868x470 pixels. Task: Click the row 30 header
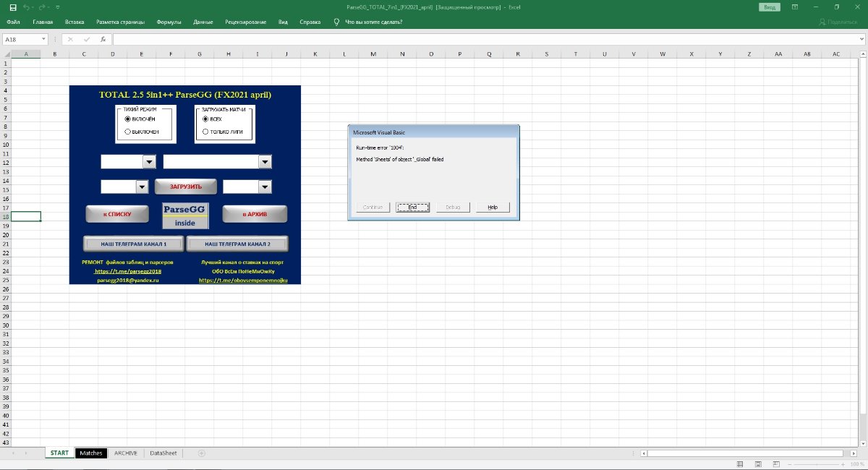click(x=5, y=325)
